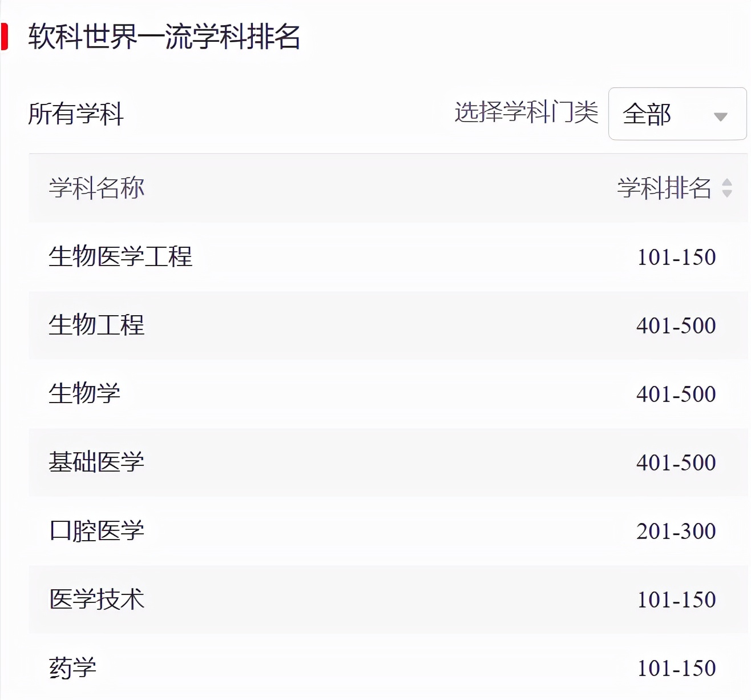Open the 口腔医学 subject row
The height and width of the screenshot is (700, 751).
point(96,531)
